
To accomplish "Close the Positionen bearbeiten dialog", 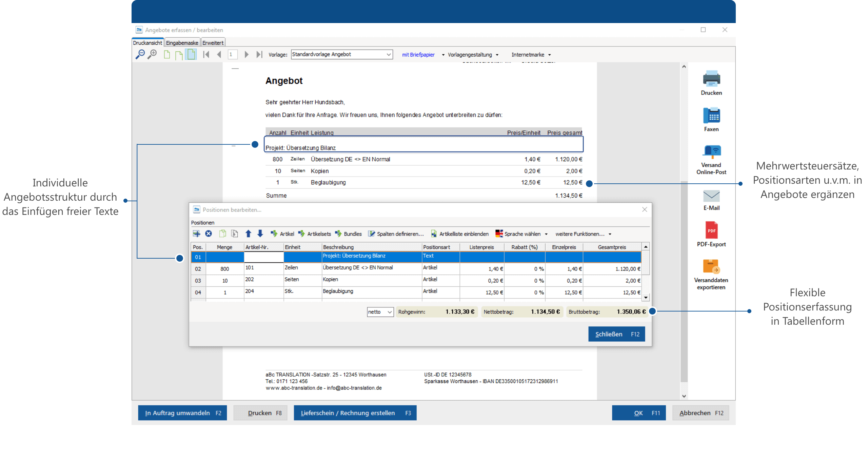I will (x=645, y=210).
